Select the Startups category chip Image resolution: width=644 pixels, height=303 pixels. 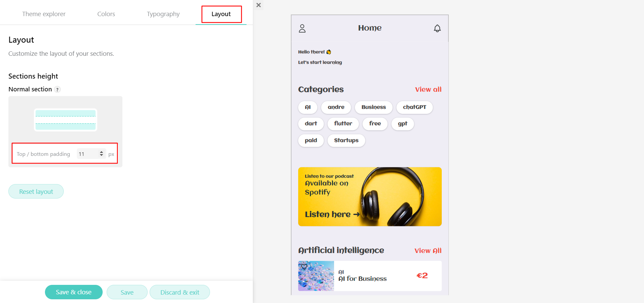[x=346, y=140]
